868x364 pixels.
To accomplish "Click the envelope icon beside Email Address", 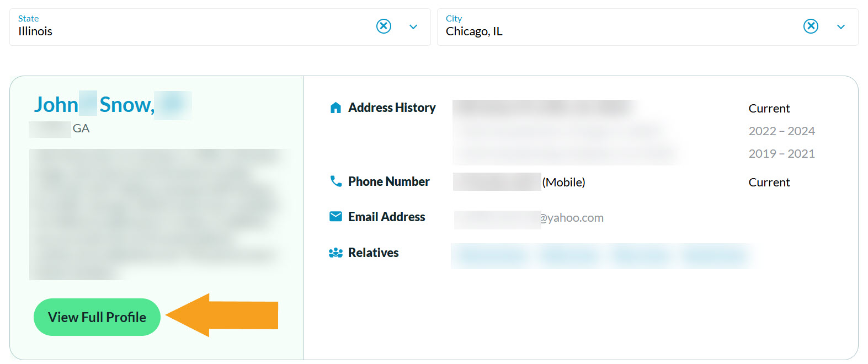I will coord(336,216).
